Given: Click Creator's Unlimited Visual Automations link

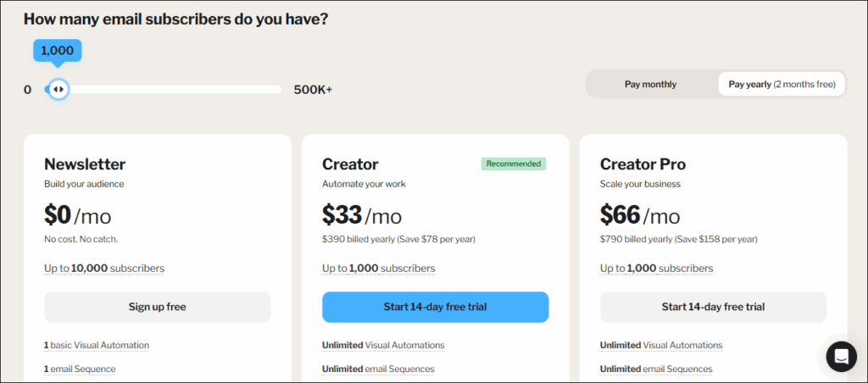Looking at the screenshot, I should [383, 345].
